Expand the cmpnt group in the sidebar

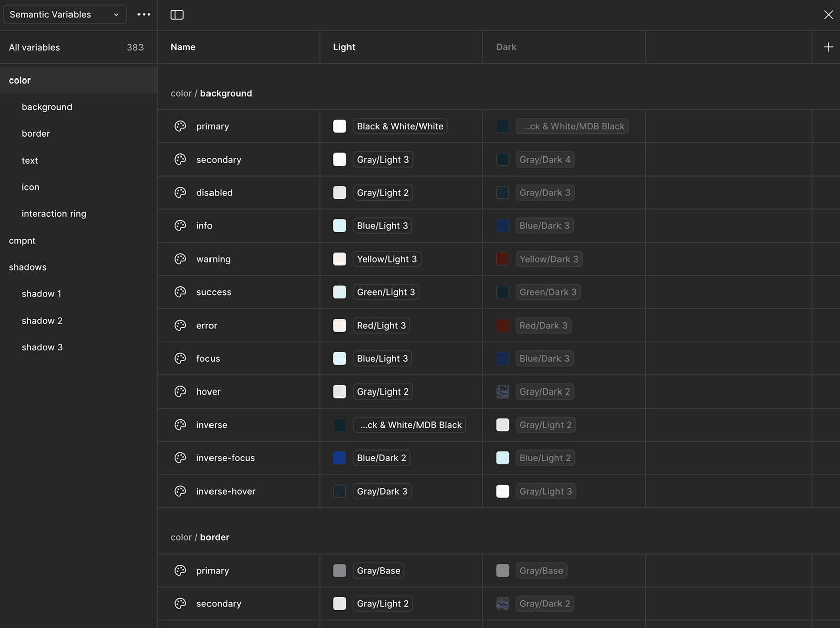(22, 240)
